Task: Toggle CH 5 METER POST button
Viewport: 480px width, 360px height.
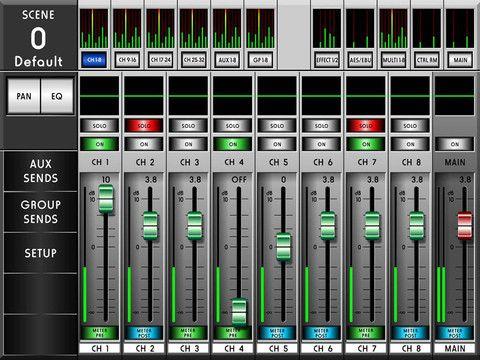Action: tap(277, 333)
